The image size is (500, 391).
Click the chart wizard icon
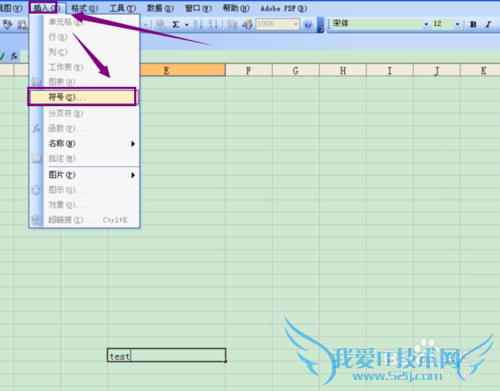pyautogui.click(x=232, y=25)
